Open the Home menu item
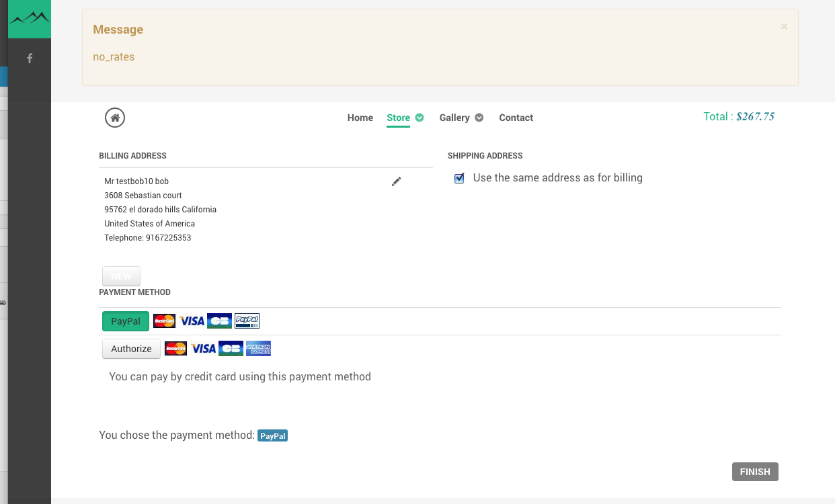The width and height of the screenshot is (835, 504). (x=360, y=118)
